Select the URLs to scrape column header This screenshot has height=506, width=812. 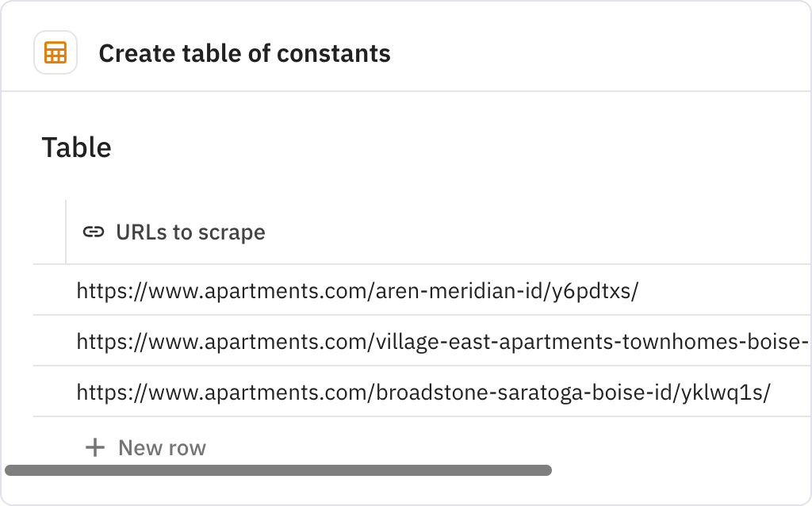coord(190,232)
